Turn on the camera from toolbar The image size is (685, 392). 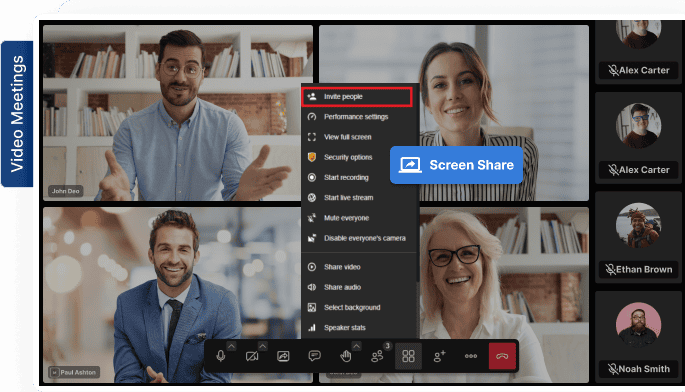pos(252,356)
